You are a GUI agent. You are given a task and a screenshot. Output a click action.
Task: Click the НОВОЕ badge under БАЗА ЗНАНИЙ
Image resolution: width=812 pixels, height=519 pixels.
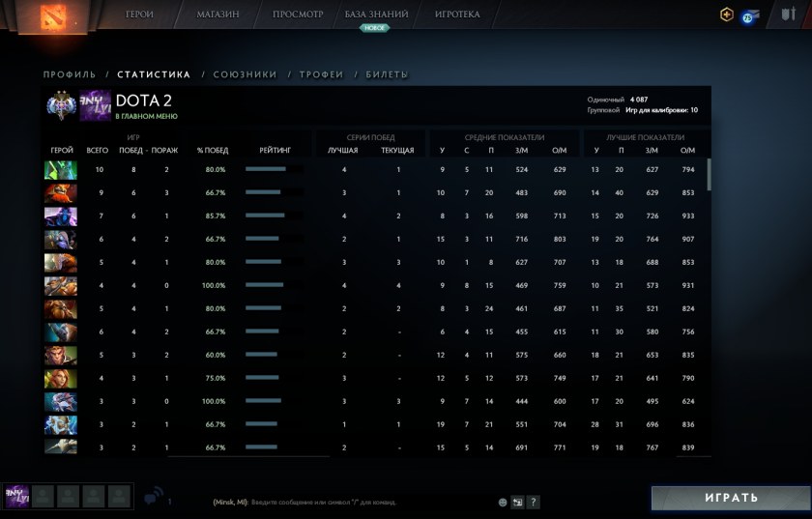point(374,28)
